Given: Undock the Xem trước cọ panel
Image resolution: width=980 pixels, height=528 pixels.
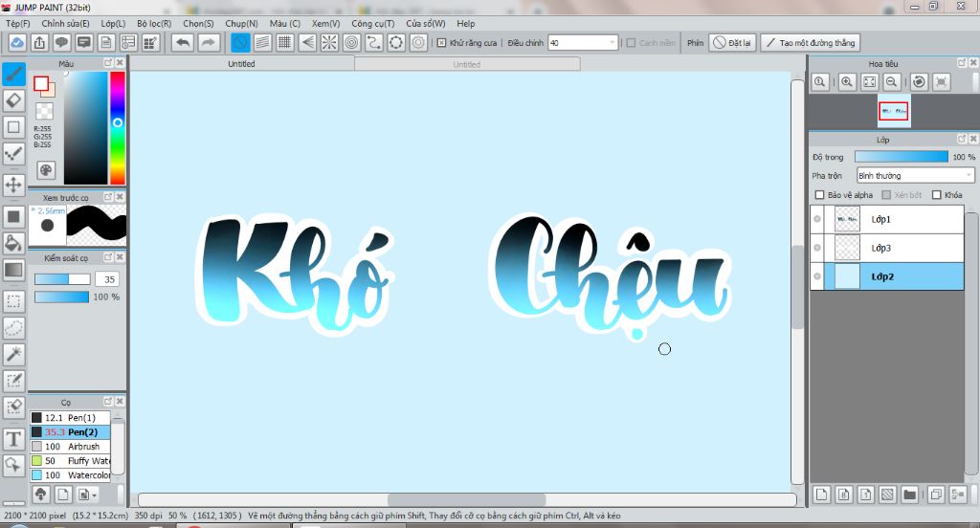Looking at the screenshot, I should [x=108, y=197].
